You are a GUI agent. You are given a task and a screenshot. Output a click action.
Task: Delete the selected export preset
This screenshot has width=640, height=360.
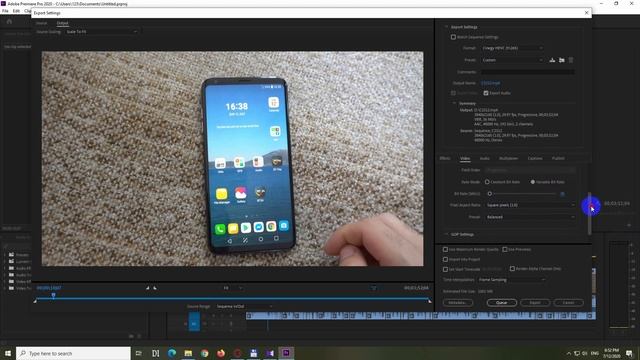tap(571, 60)
